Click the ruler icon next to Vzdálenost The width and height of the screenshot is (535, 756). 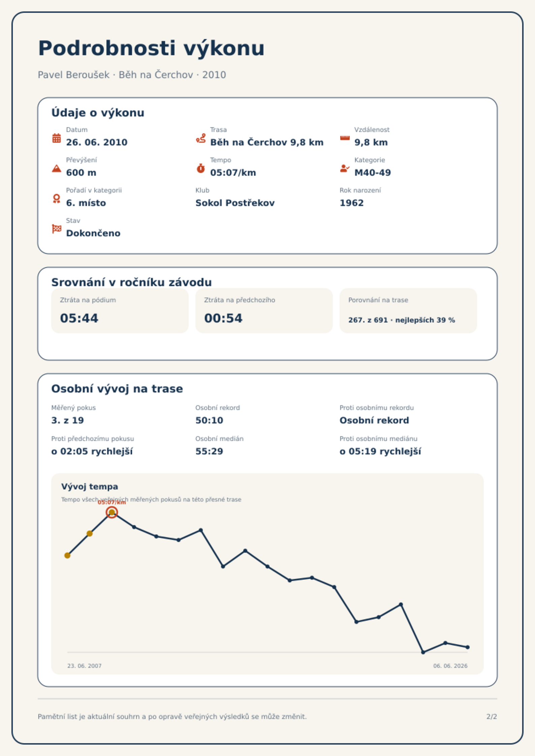(345, 138)
